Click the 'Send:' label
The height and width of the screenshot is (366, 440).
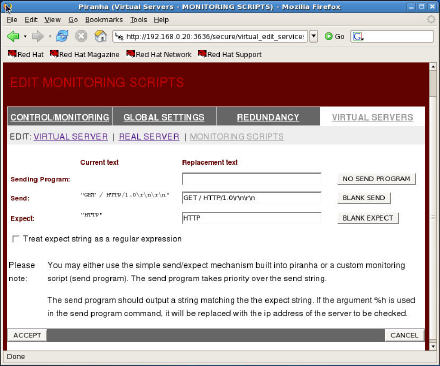[20, 198]
